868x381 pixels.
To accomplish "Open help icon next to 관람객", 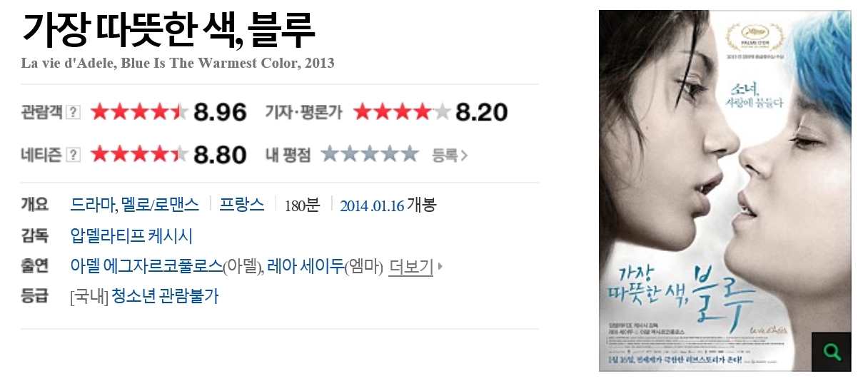I will (x=73, y=113).
